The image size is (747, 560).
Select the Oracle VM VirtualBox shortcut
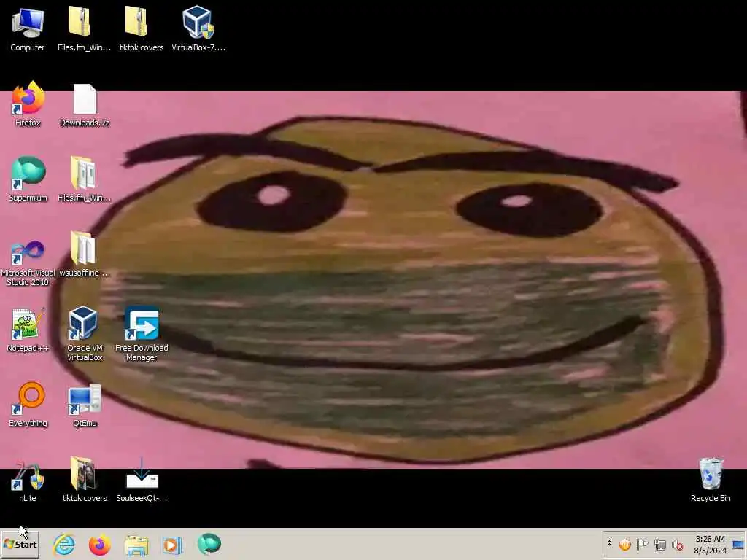click(x=85, y=335)
